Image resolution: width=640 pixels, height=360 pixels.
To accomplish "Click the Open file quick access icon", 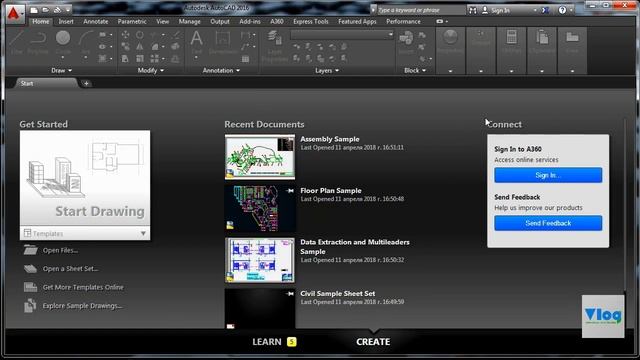I will click(x=46, y=10).
